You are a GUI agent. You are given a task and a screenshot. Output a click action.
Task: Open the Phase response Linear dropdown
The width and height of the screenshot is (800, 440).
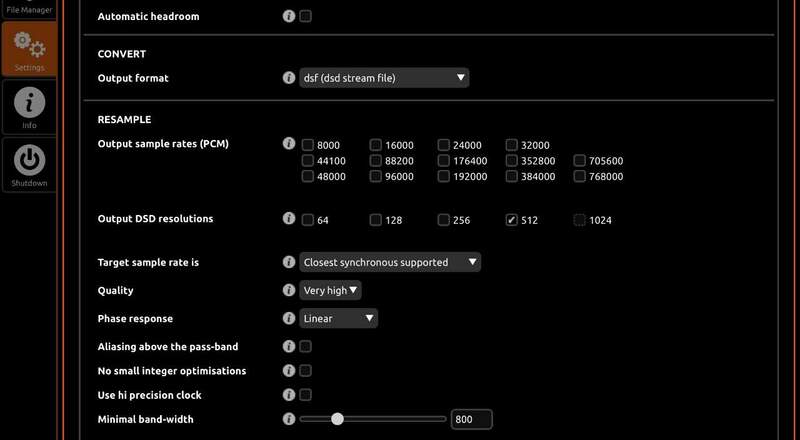339,319
